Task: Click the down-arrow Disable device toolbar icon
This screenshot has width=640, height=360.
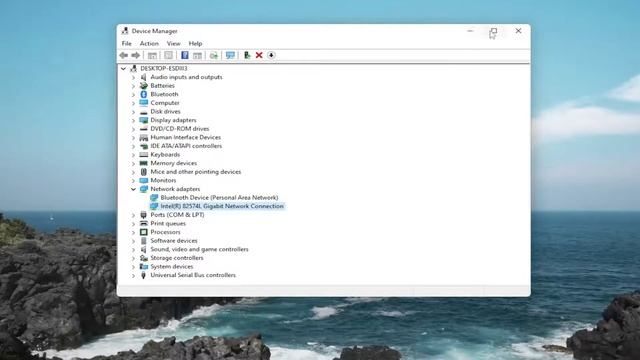Action: click(271, 55)
